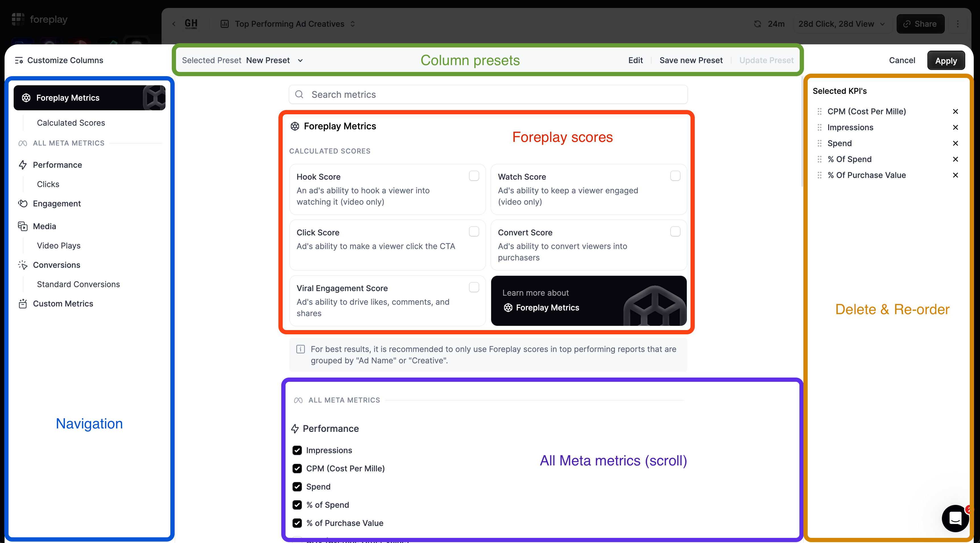Go to Calculated Scores section
This screenshot has height=543, width=980.
tap(71, 123)
